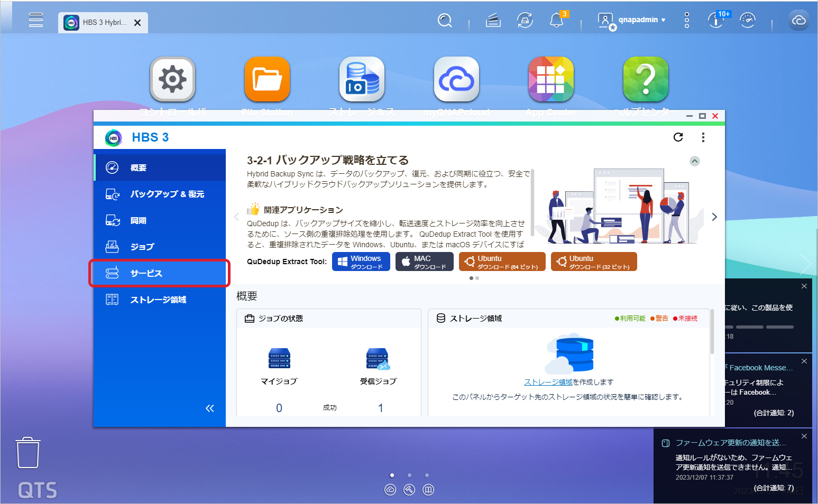Select バックアップ & 復元 in the sidebar
Screen dimensions: 818x504
coord(160,194)
